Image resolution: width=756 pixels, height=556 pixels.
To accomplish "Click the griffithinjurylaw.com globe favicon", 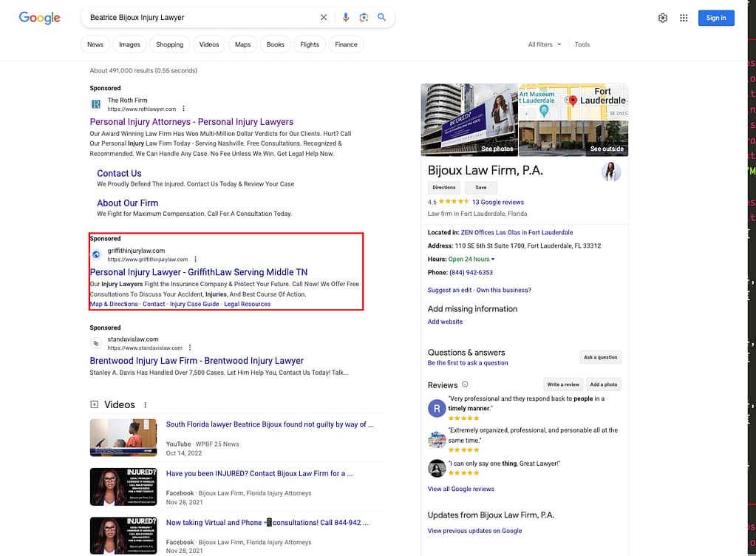I will 96,254.
